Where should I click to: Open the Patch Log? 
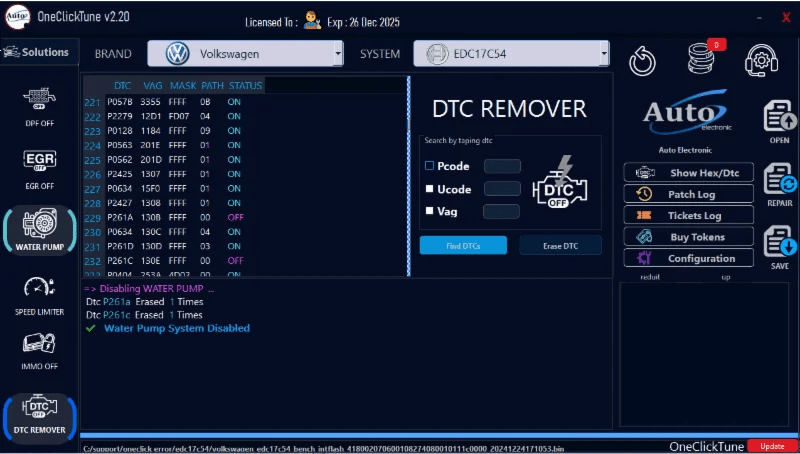(688, 194)
